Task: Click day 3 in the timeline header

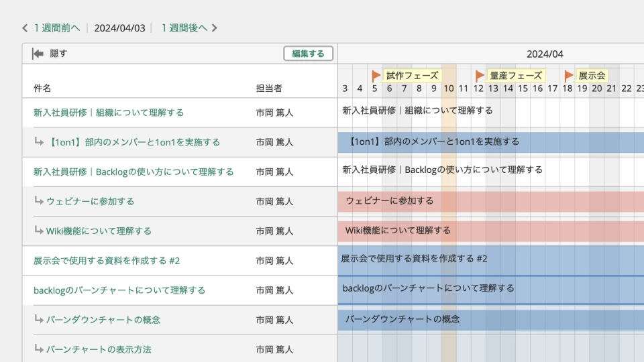Action: click(x=345, y=88)
